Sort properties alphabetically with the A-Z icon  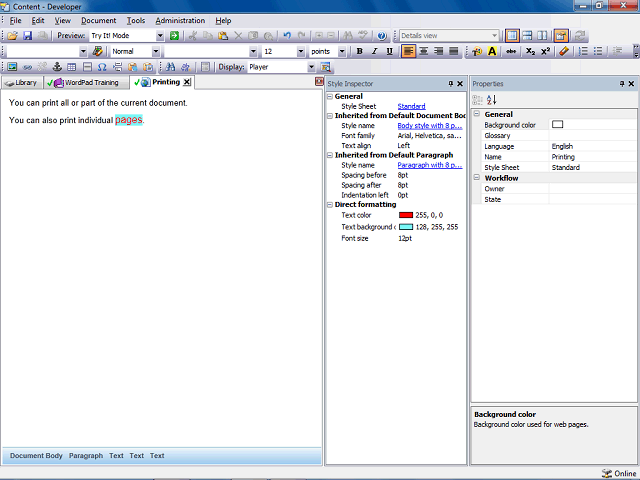(492, 100)
